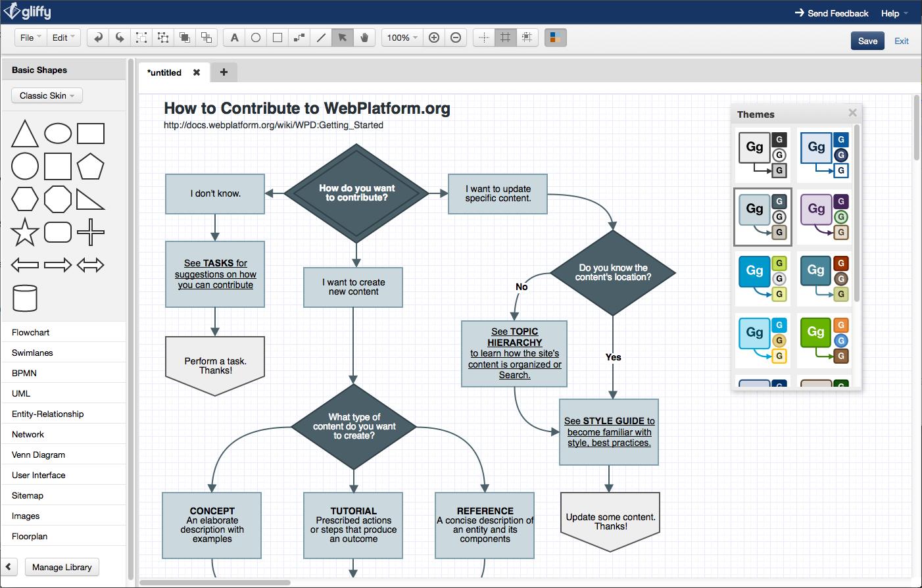Toggle the Themes panel button
Screen dimensions: 922x588
555,37
